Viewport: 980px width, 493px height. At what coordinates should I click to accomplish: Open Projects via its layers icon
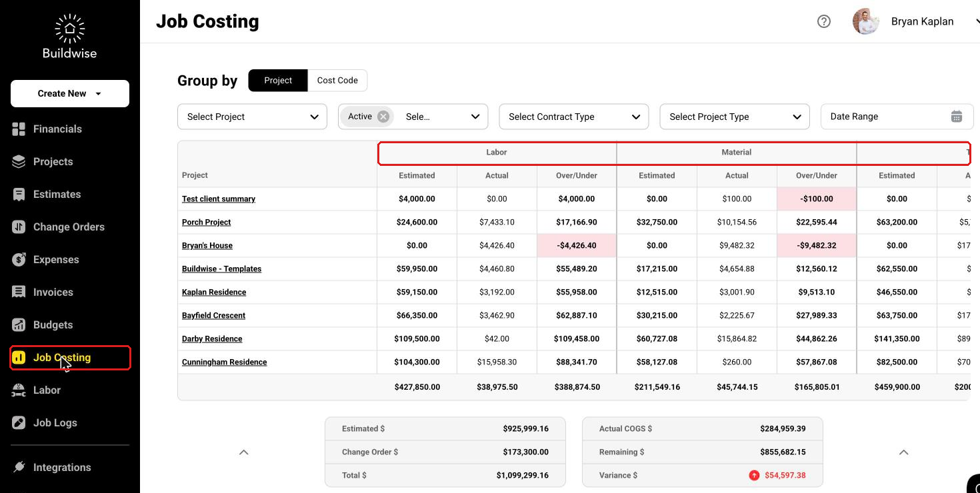point(19,162)
